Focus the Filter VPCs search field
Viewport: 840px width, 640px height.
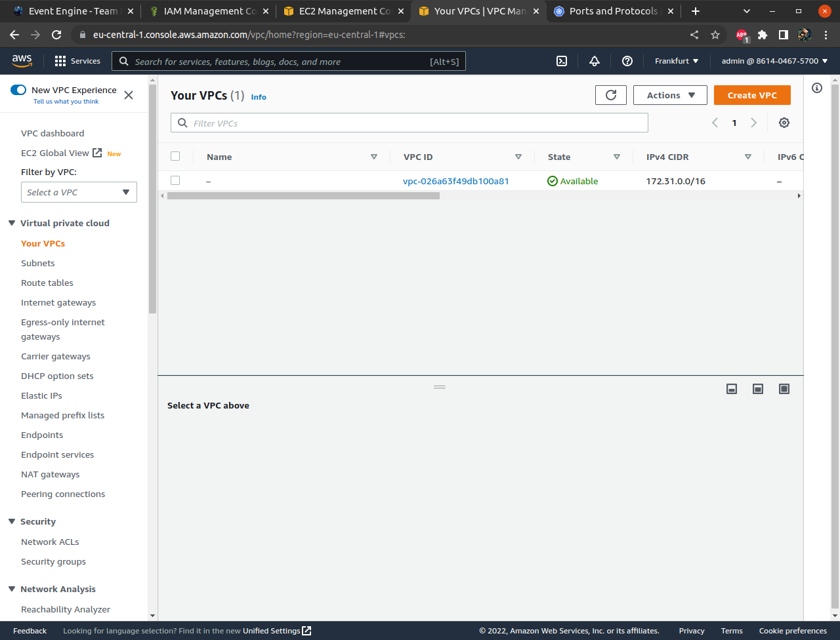pyautogui.click(x=409, y=123)
